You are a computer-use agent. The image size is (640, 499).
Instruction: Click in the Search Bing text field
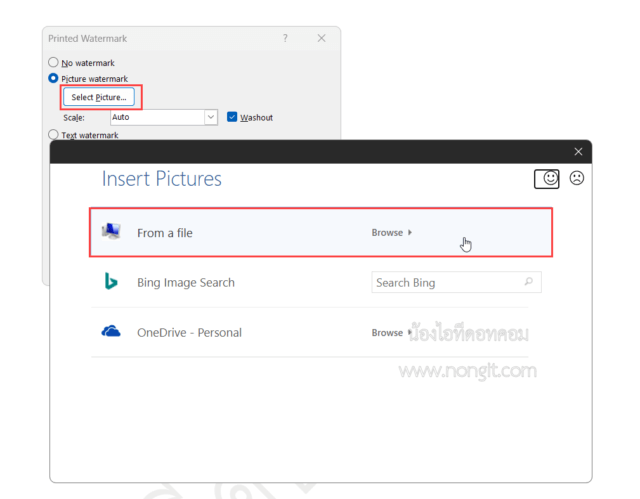tap(456, 282)
